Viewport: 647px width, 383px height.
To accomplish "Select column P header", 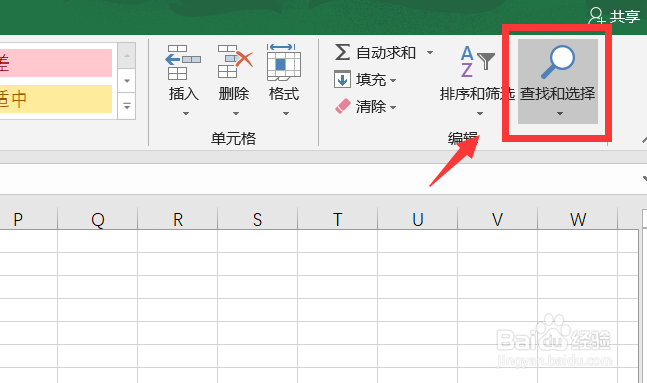I will (x=28, y=218).
